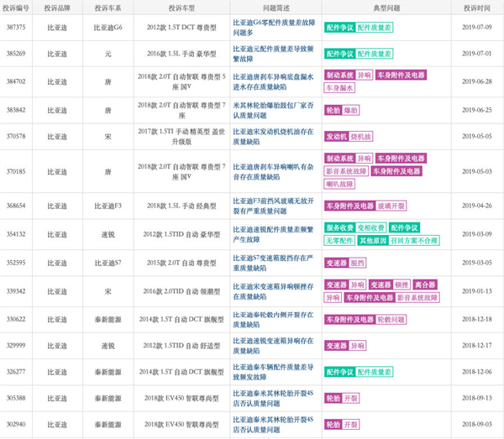504x439 pixels.
Task: Open link 比亚迪宋变速箱异响顿挫存在质量缺陷
Action: click(273, 291)
